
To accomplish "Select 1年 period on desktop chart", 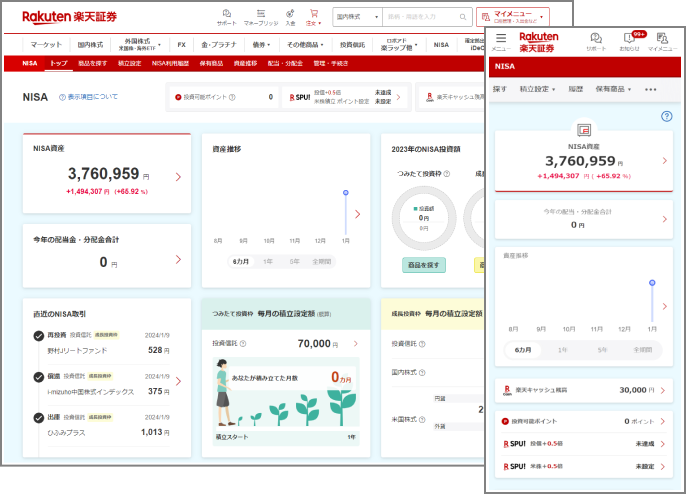I will pos(268,262).
